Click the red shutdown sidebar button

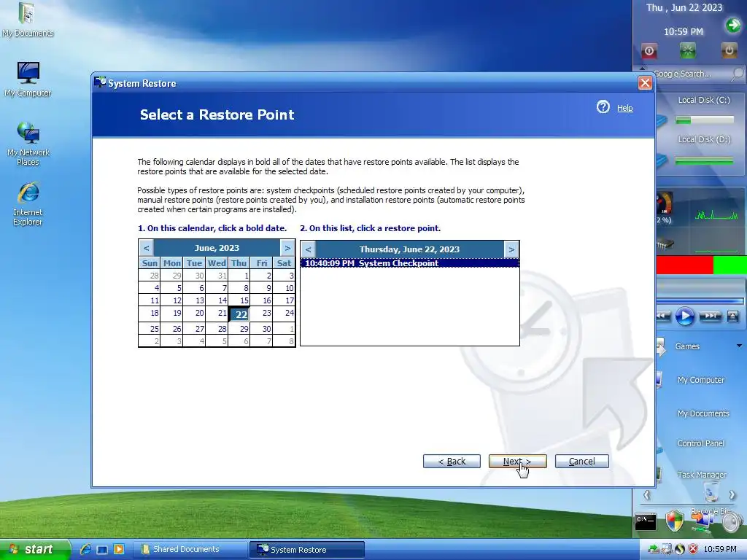click(x=649, y=50)
